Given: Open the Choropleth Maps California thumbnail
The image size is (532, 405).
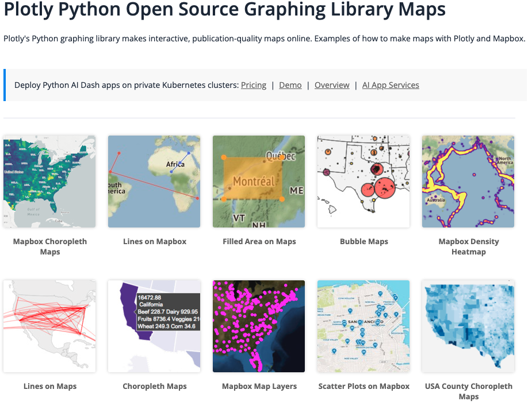Looking at the screenshot, I should (x=154, y=326).
